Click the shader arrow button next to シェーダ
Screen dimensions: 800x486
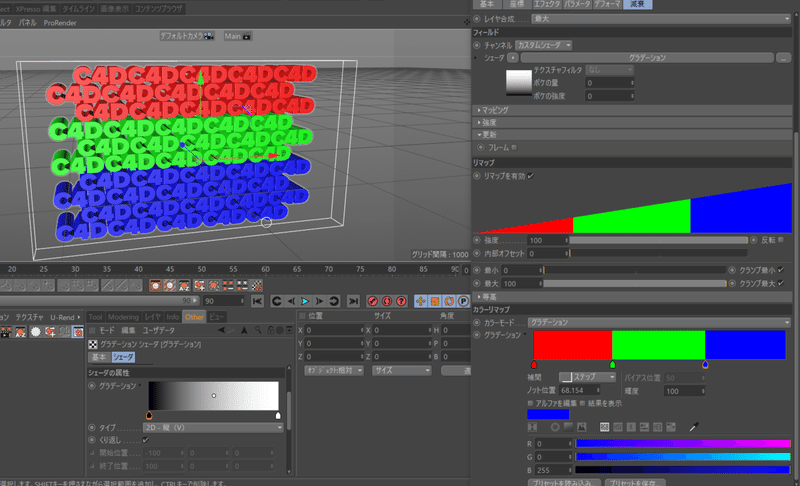coord(513,58)
